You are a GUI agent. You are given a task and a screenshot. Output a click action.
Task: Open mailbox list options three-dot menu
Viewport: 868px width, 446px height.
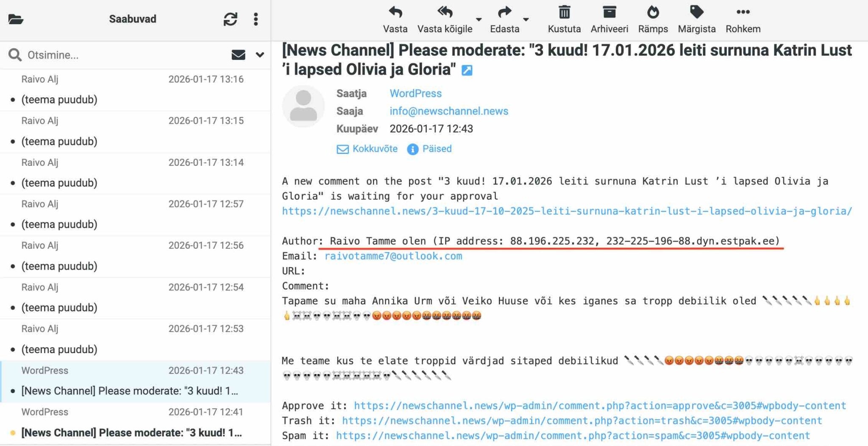pyautogui.click(x=256, y=19)
